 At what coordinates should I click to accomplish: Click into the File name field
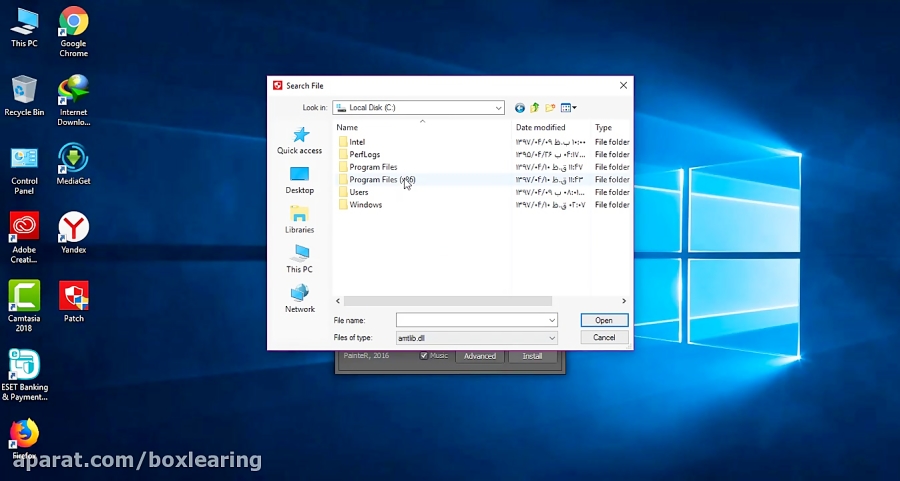[471, 320]
